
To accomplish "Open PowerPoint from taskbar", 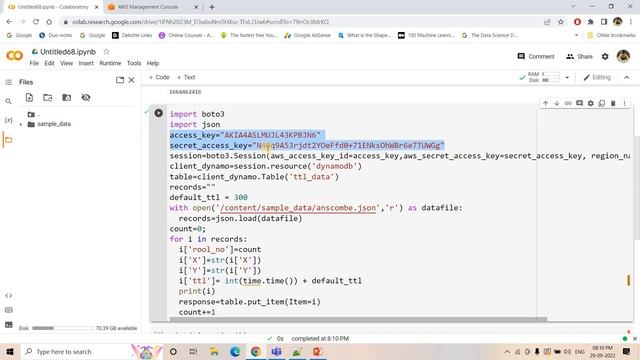I will coord(318,351).
